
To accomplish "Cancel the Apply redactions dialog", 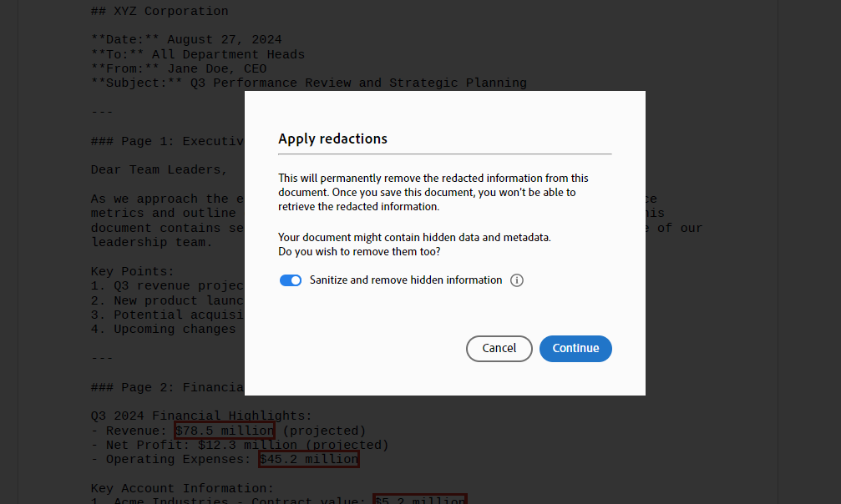I will (499, 349).
